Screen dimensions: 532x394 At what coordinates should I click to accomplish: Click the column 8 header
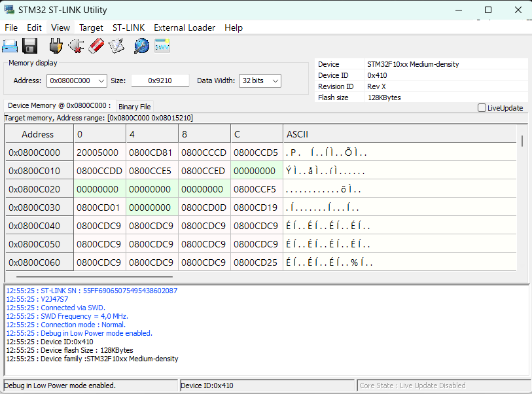point(204,134)
